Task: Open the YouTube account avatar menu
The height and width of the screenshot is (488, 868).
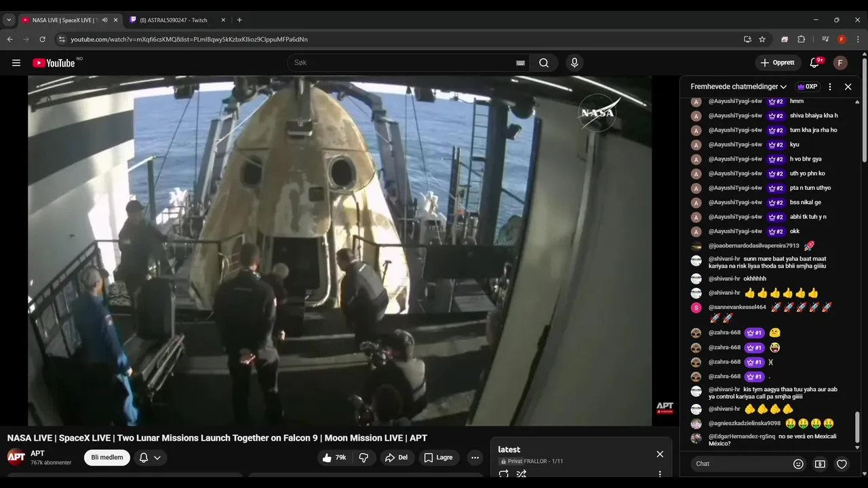Action: 840,63
